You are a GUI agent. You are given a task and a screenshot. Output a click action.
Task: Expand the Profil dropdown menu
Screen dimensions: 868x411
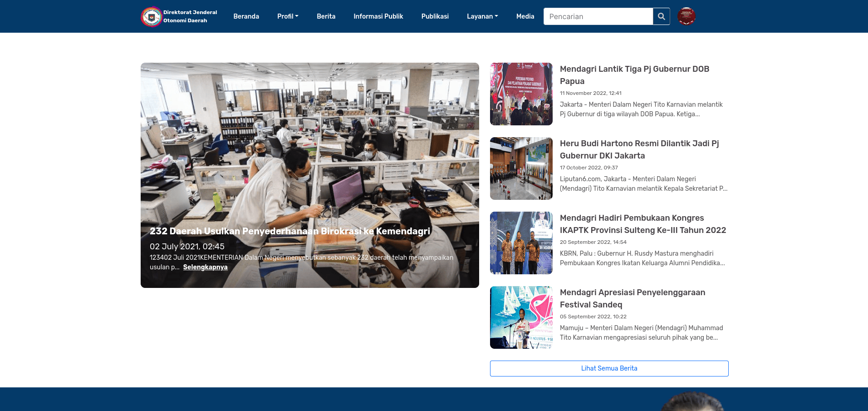click(x=288, y=16)
